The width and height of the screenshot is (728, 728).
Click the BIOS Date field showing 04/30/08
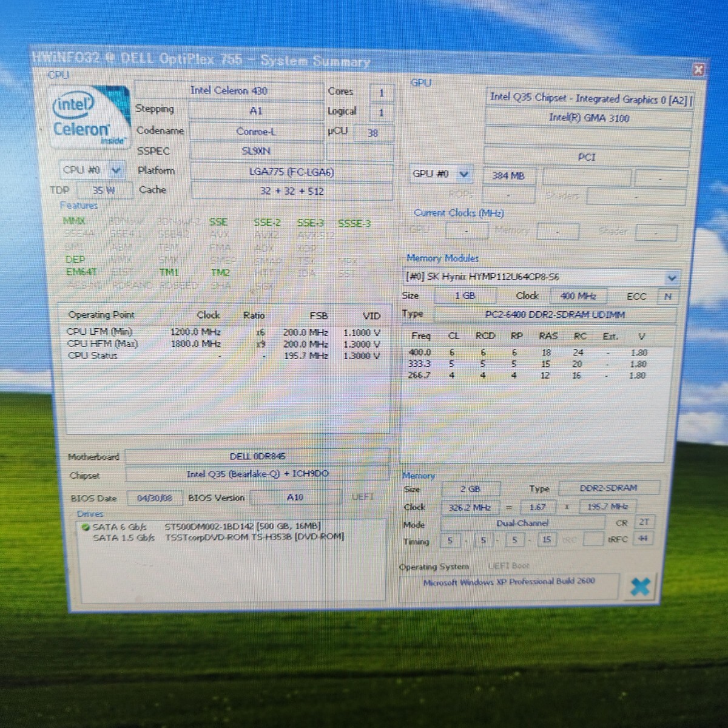coord(154,498)
